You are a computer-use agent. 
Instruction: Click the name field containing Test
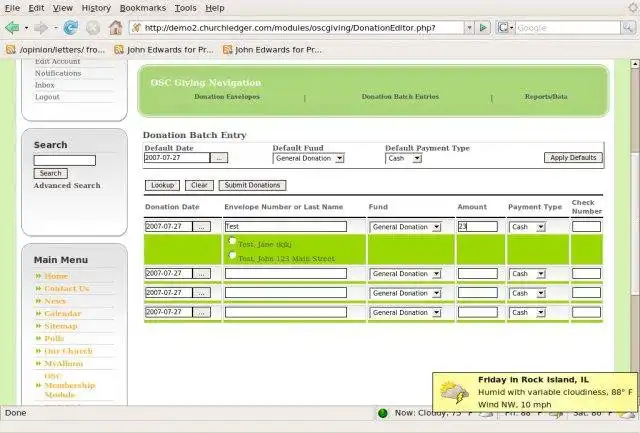(286, 226)
